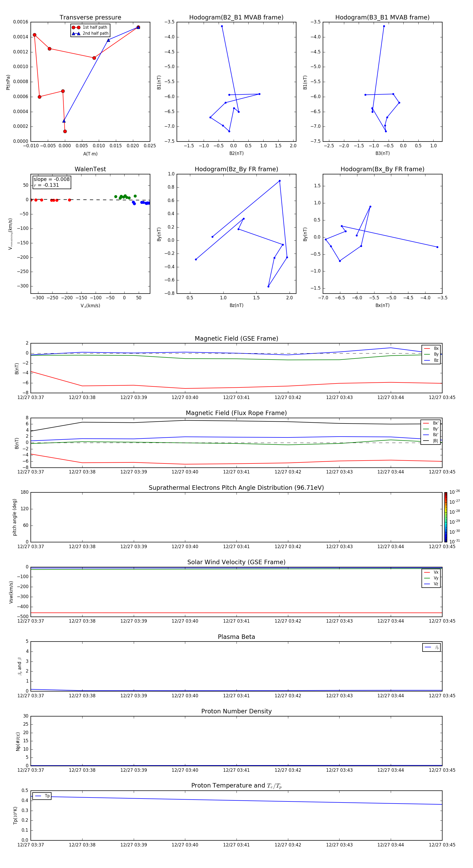Click the "Hodogram(B3_B1 MVAB frame)" title
This screenshot has height=868, width=473.
click(382, 18)
